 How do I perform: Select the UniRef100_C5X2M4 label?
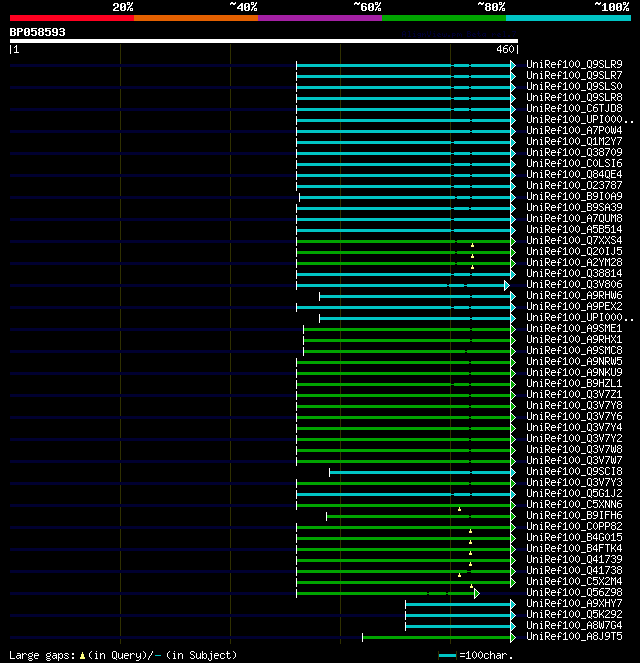574,581
